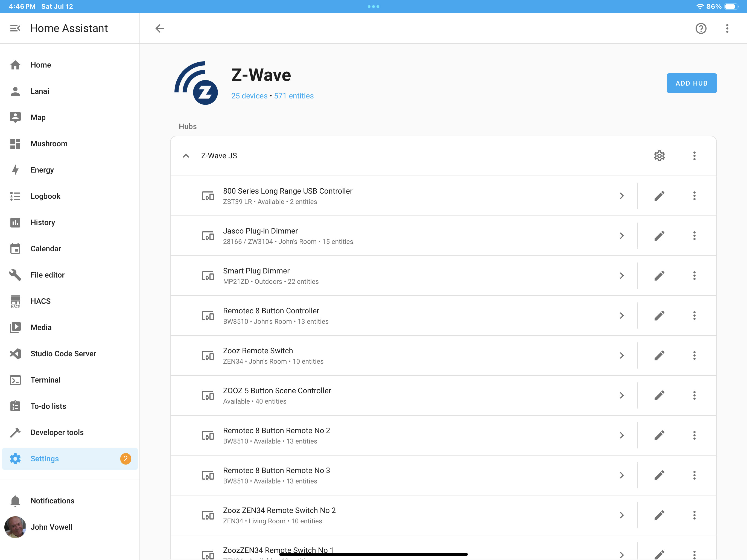
Task: Open the Calendar panel
Action: [x=70, y=249]
